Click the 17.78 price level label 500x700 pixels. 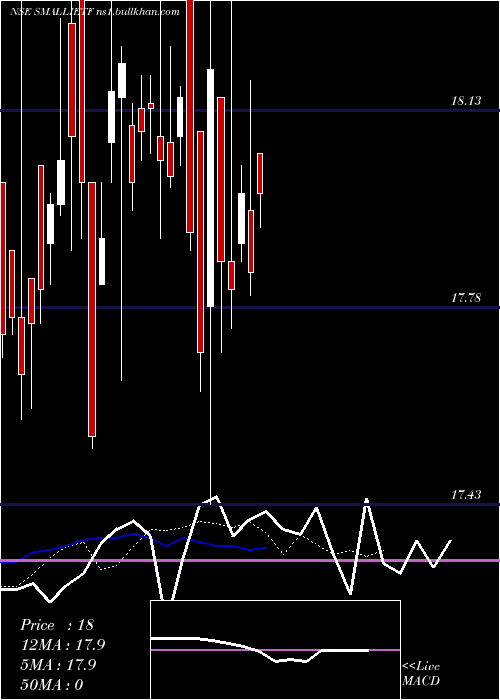pyautogui.click(x=466, y=298)
